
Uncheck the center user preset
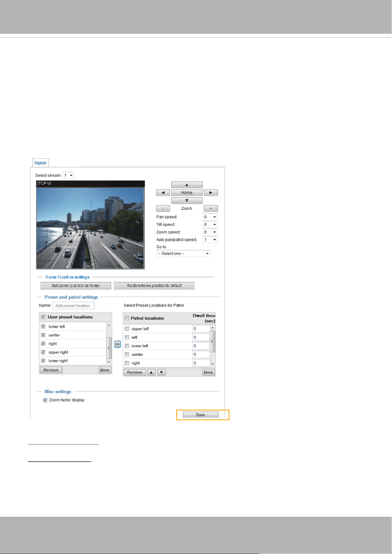(x=43, y=335)
